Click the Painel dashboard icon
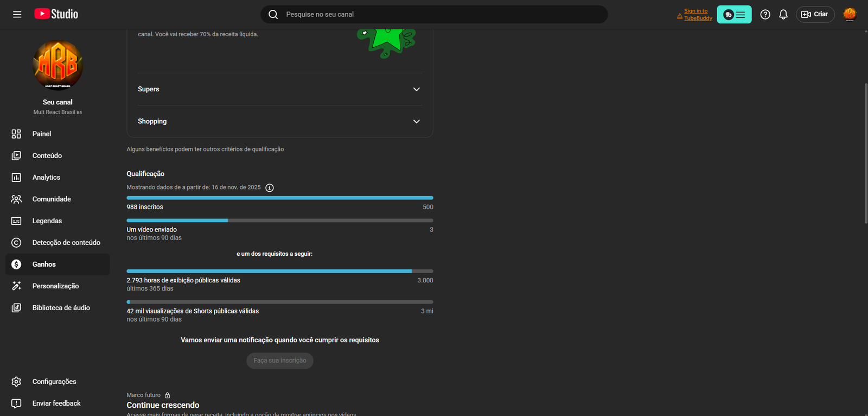The image size is (868, 416). (16, 134)
